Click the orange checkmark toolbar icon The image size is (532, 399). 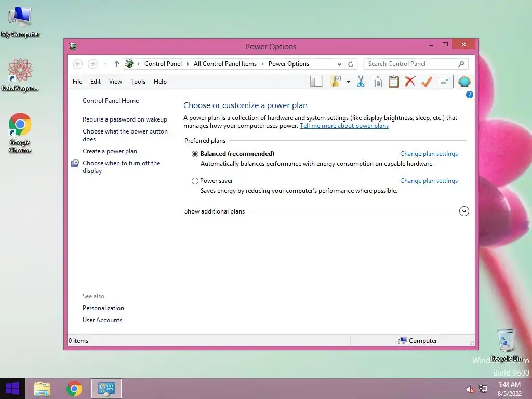click(x=427, y=82)
